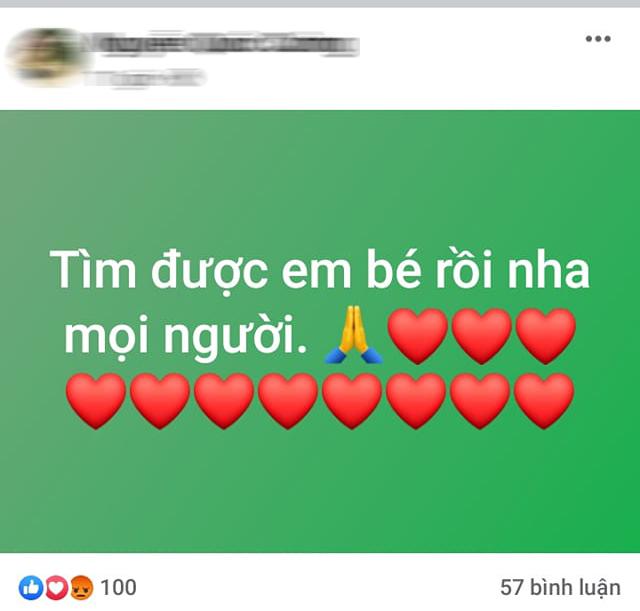Click the orange Angry face reaction icon
The width and height of the screenshot is (640, 611).
pos(81,588)
